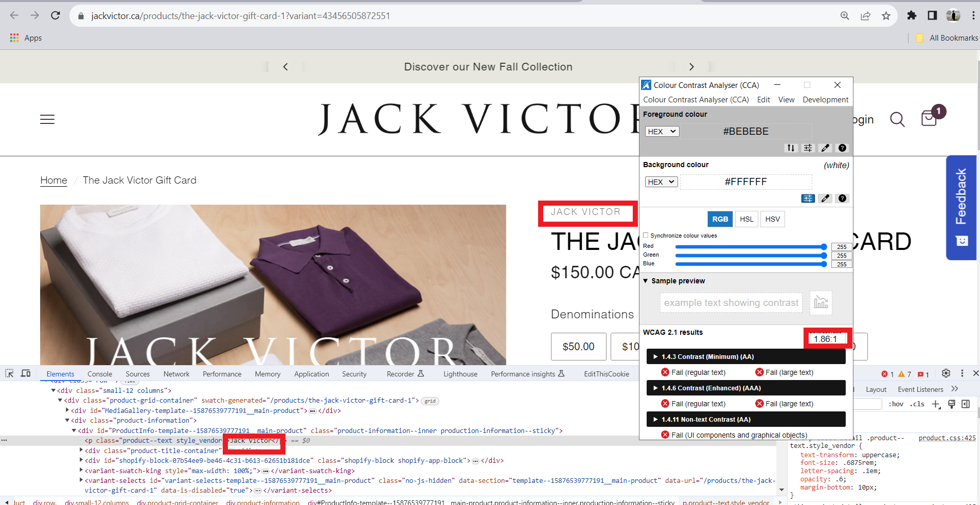Open foreground colour HEX format dropdown
The height and width of the screenshot is (505, 980).
(662, 132)
